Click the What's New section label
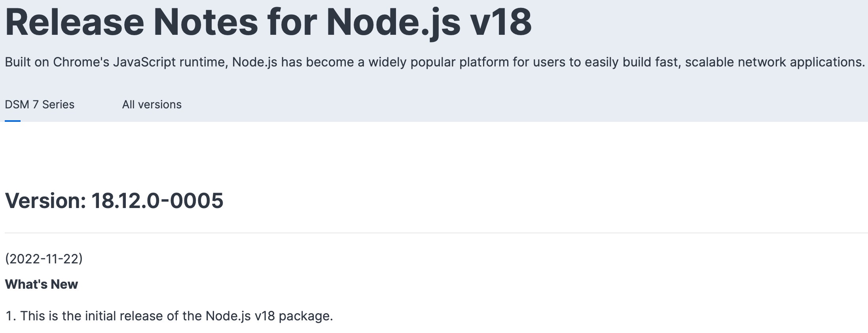This screenshot has height=333, width=868. 42,283
